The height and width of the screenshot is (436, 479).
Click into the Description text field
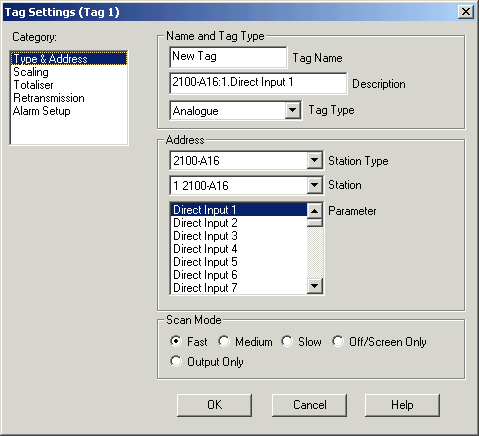pyautogui.click(x=258, y=83)
